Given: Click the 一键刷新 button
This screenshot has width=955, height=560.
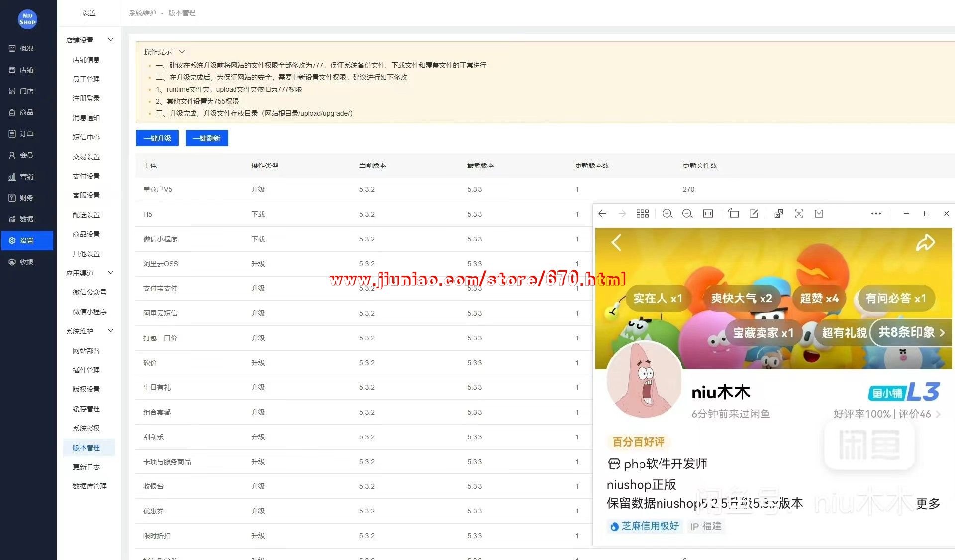Looking at the screenshot, I should click(x=206, y=138).
